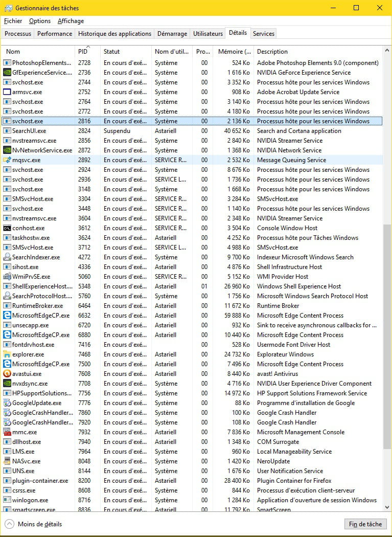Click the WmiPrvSE.exe icon

tap(7, 277)
